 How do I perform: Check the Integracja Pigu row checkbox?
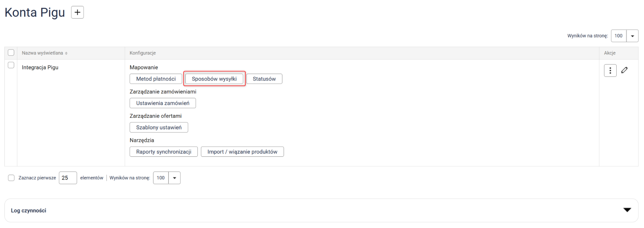[x=11, y=65]
